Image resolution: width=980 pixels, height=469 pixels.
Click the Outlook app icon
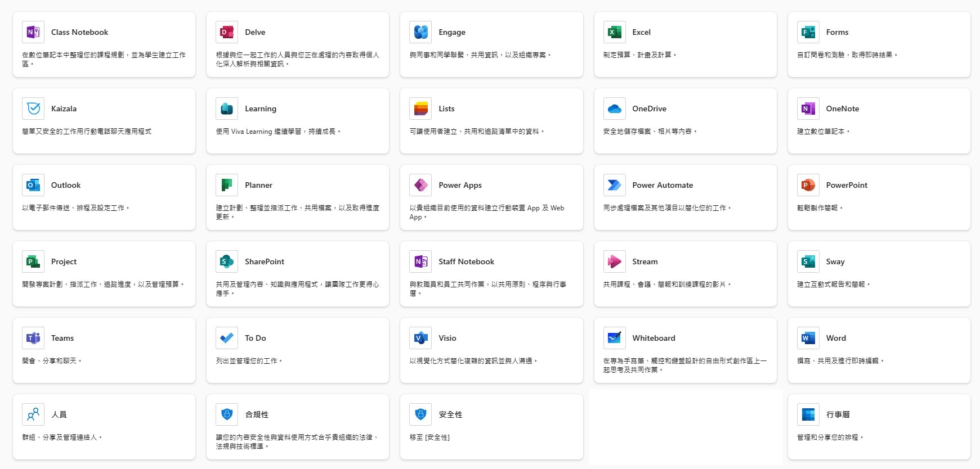click(x=33, y=185)
